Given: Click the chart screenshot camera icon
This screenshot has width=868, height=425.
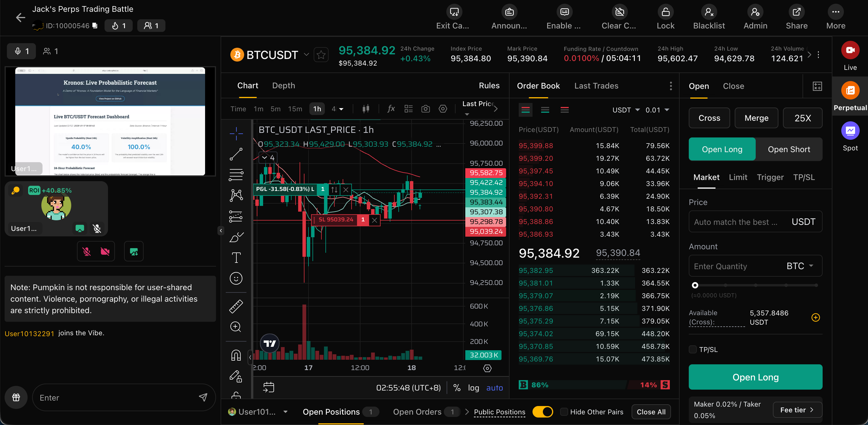Looking at the screenshot, I should point(426,109).
